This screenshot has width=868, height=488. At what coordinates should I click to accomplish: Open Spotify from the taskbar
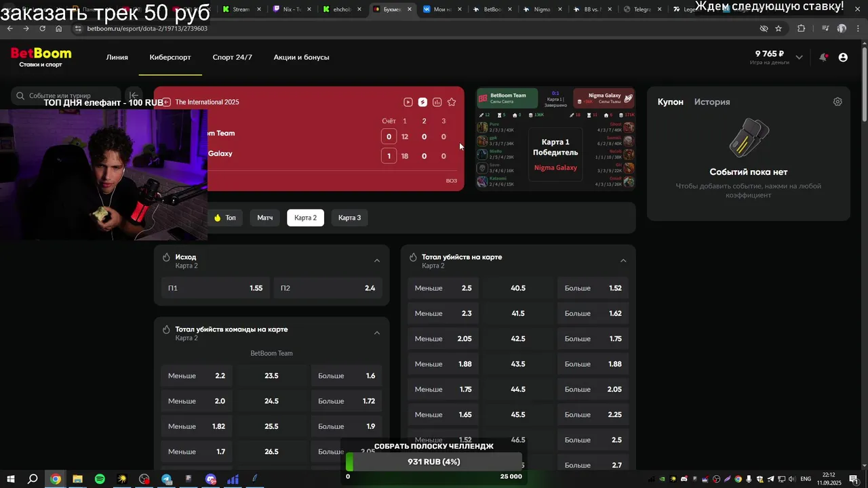[100, 479]
